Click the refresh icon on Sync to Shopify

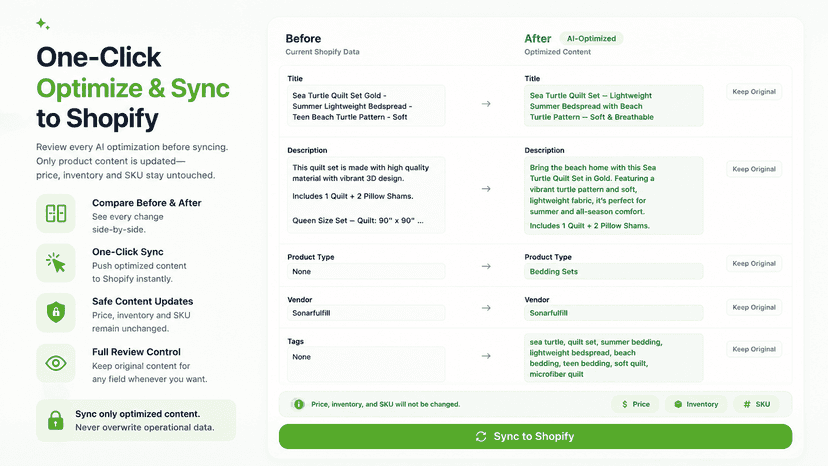[481, 436]
